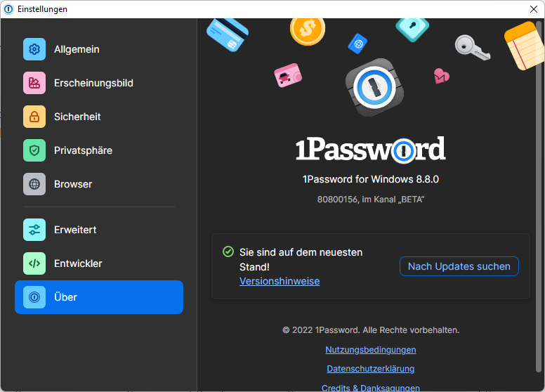Click the Entwickler code brackets icon

(x=34, y=263)
